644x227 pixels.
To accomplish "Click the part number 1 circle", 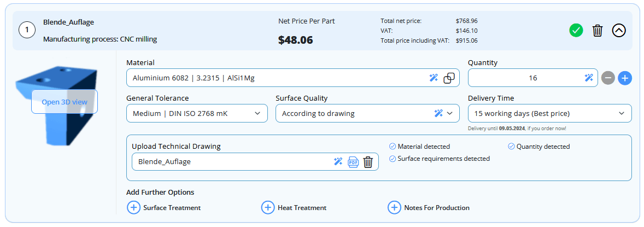I will [x=27, y=31].
